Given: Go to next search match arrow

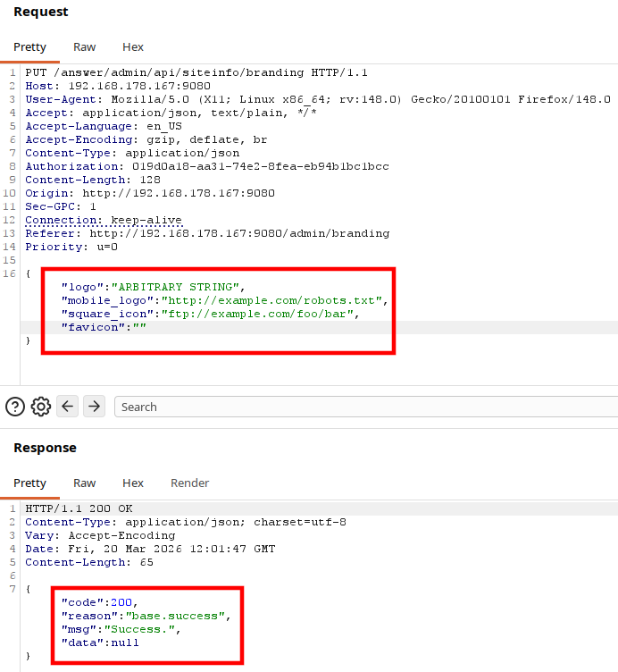Looking at the screenshot, I should coord(95,407).
